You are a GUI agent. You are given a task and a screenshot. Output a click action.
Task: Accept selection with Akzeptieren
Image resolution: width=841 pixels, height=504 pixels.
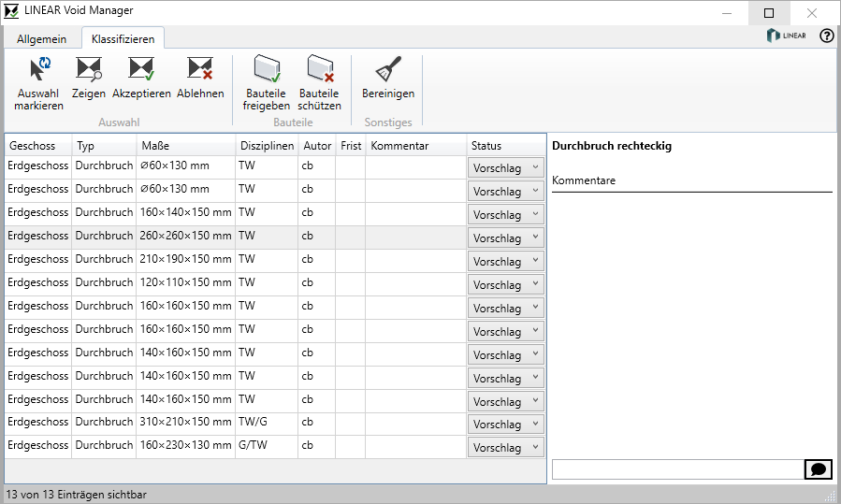(141, 79)
